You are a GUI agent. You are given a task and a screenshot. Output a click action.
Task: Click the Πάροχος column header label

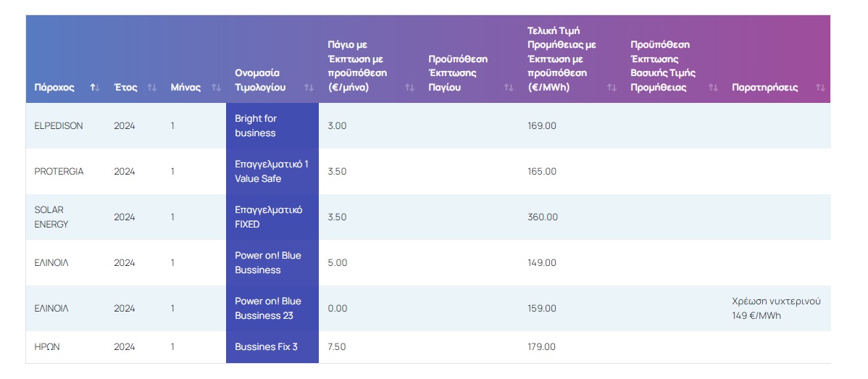[54, 88]
